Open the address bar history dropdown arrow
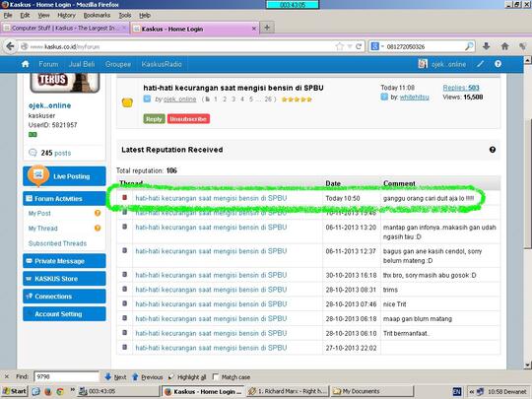Image resolution: width=532 pixels, height=399 pixels. pyautogui.click(x=350, y=46)
